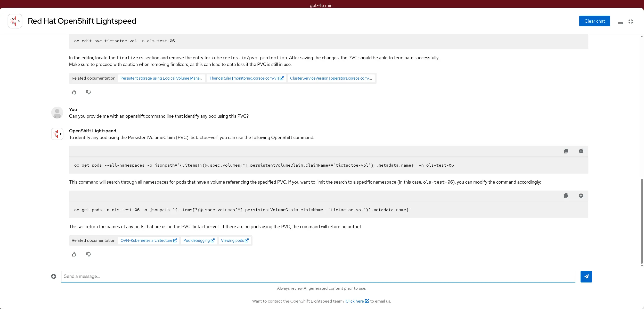Viewport: 644px width, 309px height.
Task: Send the message with paper plane button
Action: (x=586, y=277)
